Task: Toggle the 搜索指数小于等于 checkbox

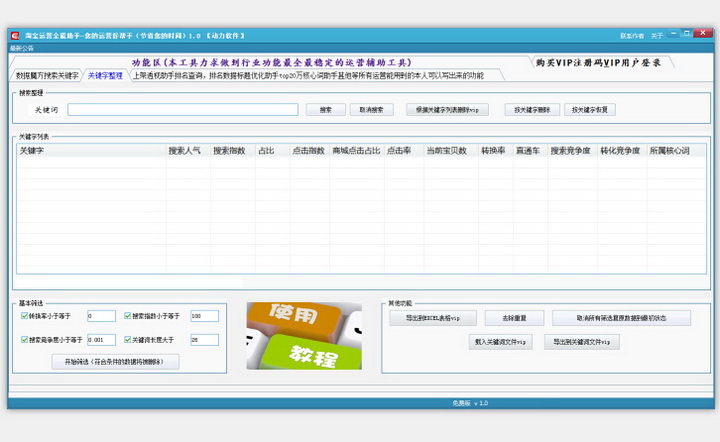Action: coord(125,316)
